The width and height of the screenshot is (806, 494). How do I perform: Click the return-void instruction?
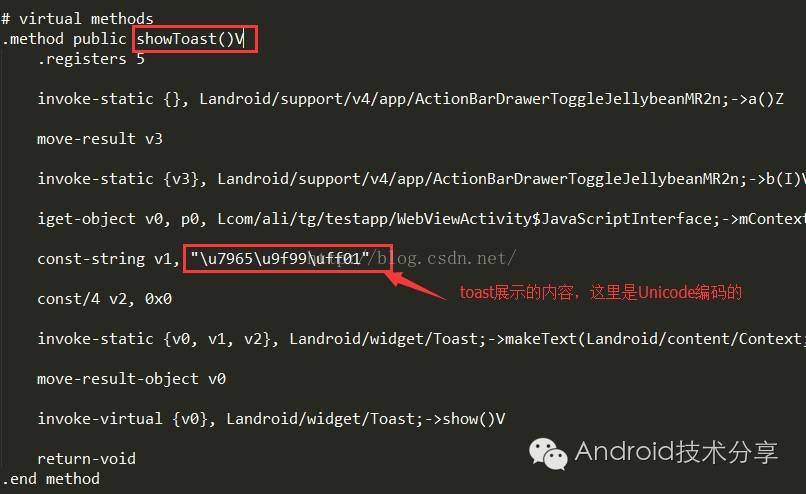click(86, 459)
